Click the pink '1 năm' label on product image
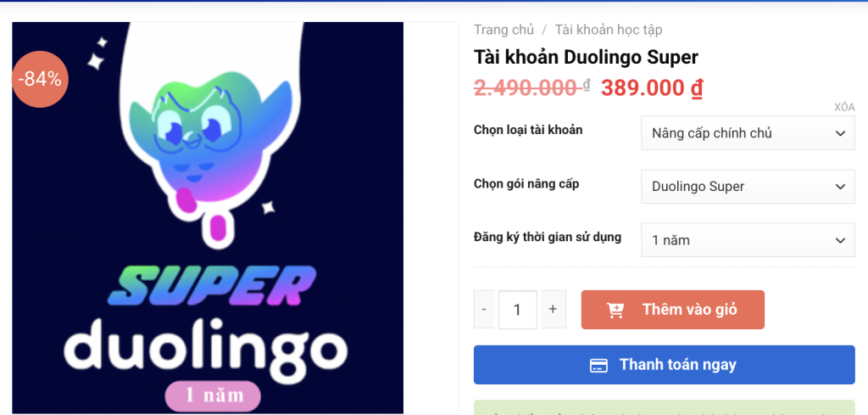The height and width of the screenshot is (415, 868). [213, 396]
